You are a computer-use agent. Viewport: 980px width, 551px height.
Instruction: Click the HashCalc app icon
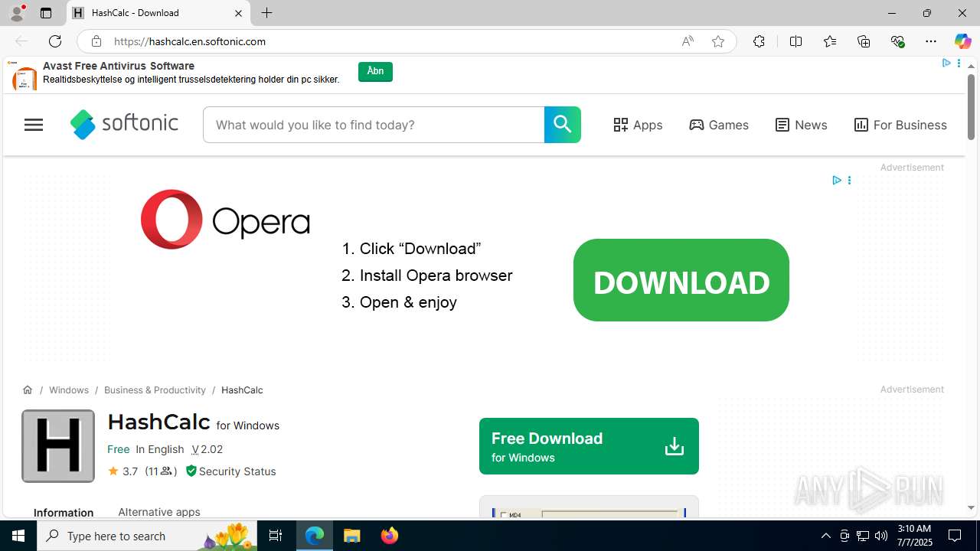point(58,446)
